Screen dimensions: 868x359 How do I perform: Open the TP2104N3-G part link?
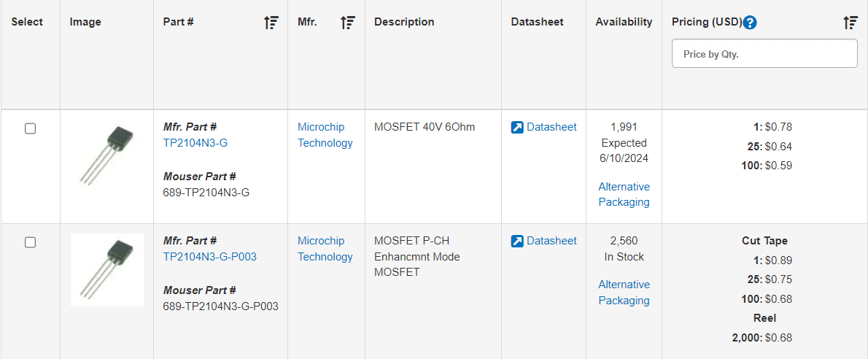[195, 143]
